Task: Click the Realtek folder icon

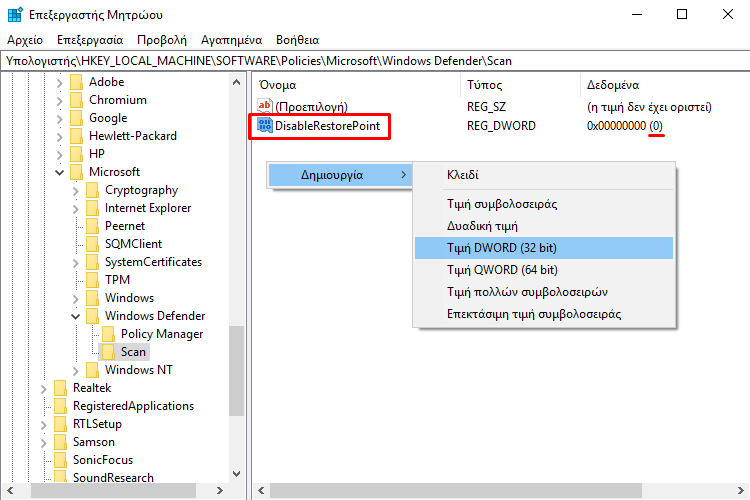Action: click(61, 388)
